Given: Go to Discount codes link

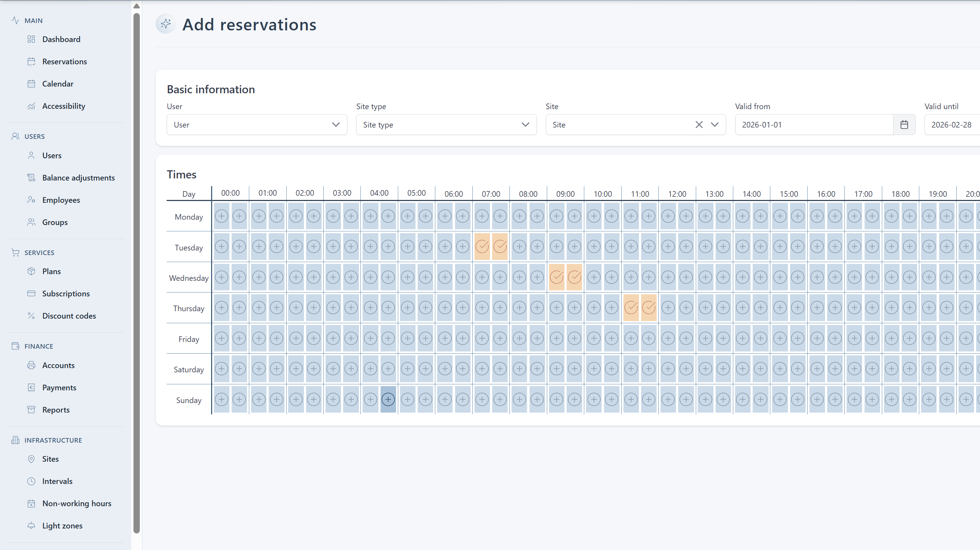Looking at the screenshot, I should [69, 316].
